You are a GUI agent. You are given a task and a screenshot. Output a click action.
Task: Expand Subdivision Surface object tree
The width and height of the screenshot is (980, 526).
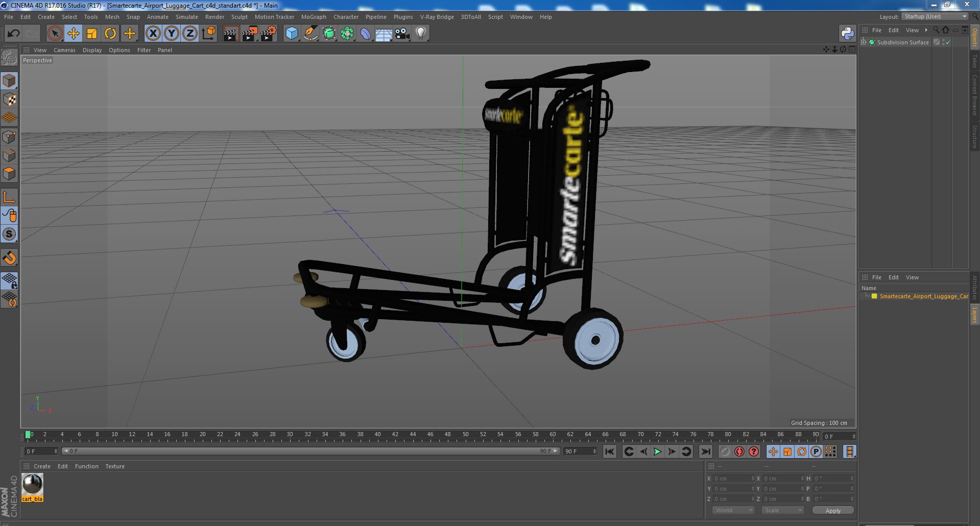tap(864, 42)
